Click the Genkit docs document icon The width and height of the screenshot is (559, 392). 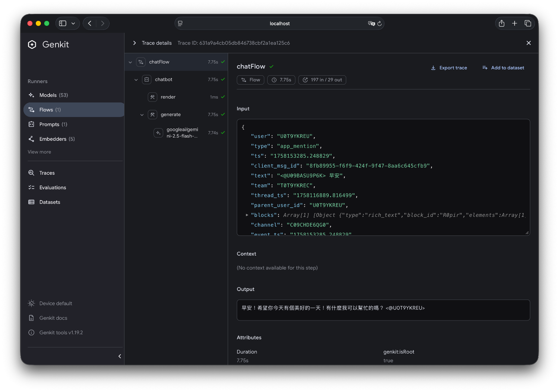point(32,318)
